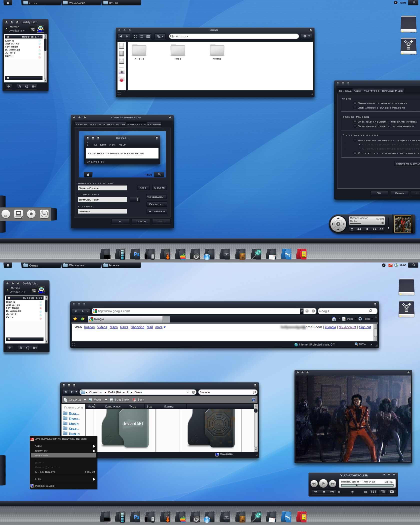Switch Icons window to column view
This screenshot has width=420, height=525.
point(148,36)
